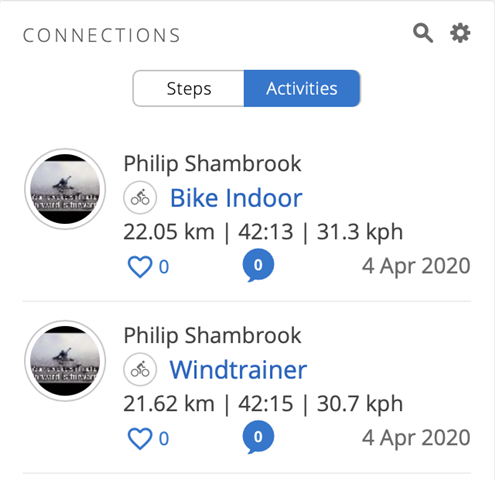The width and height of the screenshot is (495, 480).
Task: Click Philip Shambrook name above Windtrainer
Action: click(x=212, y=336)
